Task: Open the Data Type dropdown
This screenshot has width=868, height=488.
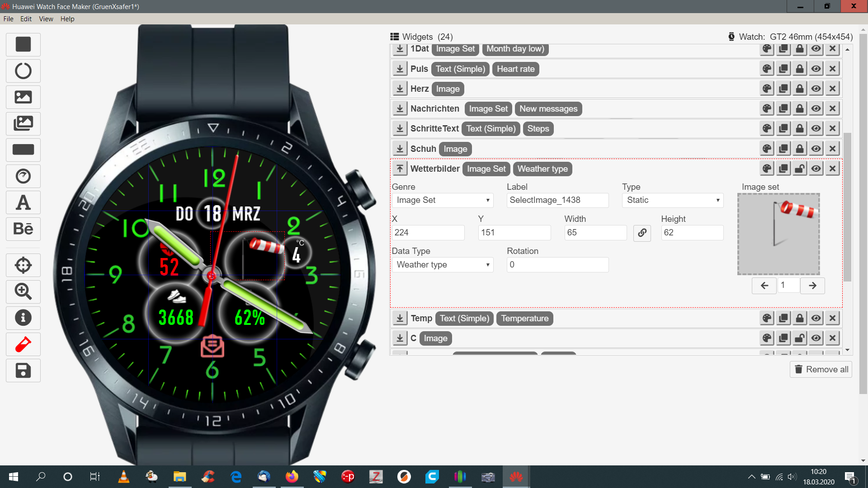Action: pyautogui.click(x=443, y=265)
